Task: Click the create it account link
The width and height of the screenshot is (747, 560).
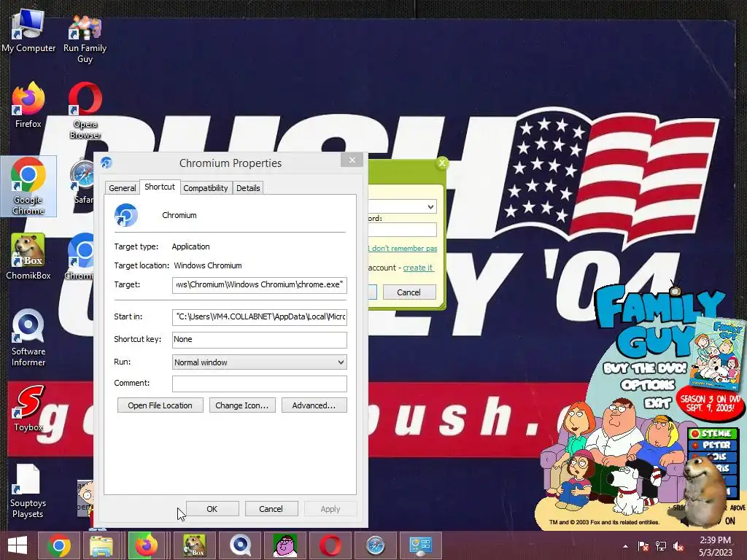Action: coord(418,268)
